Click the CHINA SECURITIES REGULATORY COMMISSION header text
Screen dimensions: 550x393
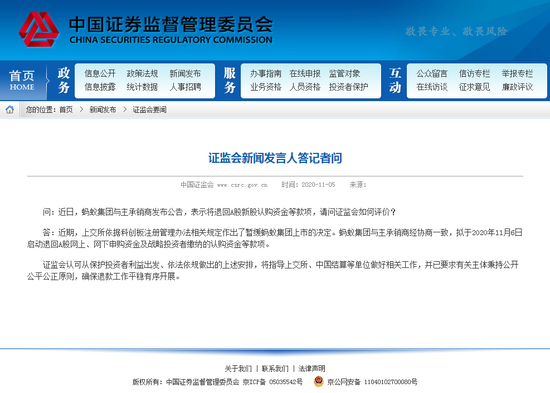click(x=171, y=40)
